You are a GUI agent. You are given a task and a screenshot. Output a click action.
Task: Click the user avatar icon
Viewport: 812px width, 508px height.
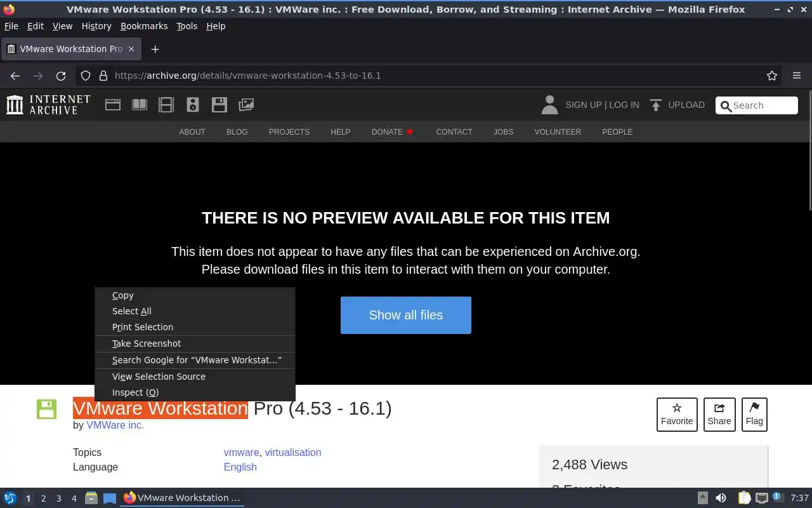[x=549, y=105]
